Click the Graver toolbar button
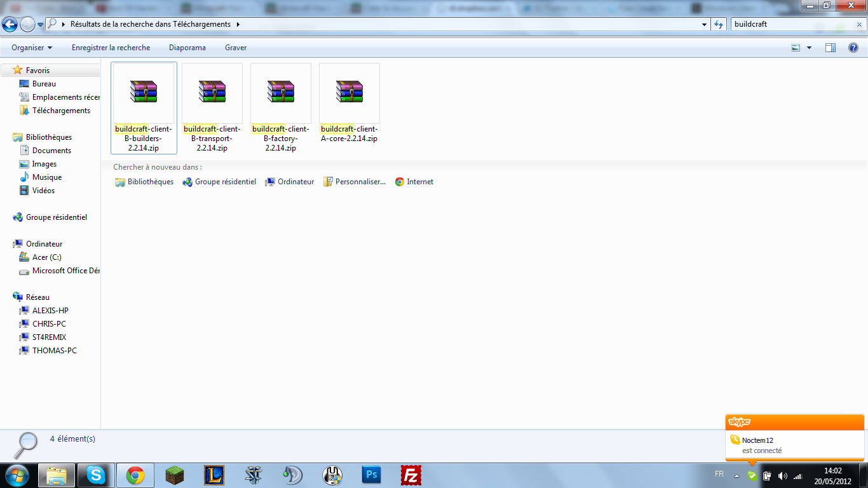The width and height of the screenshot is (868, 488). tap(236, 48)
